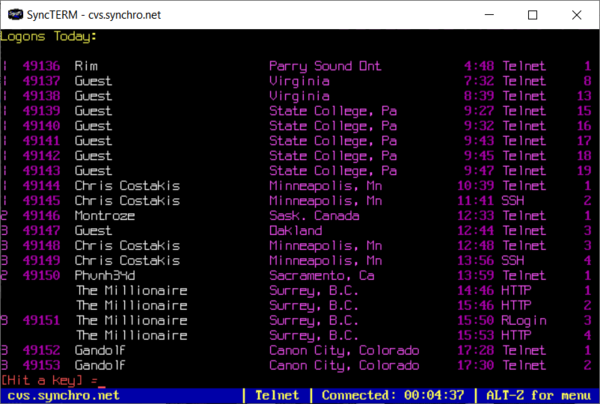Click location 'Parry Sound Ont'
This screenshot has width=600, height=404.
point(325,66)
